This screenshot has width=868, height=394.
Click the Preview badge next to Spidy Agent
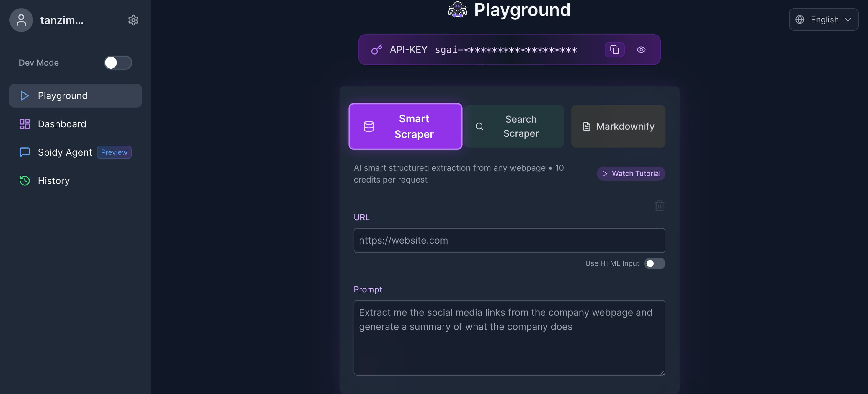coord(114,152)
